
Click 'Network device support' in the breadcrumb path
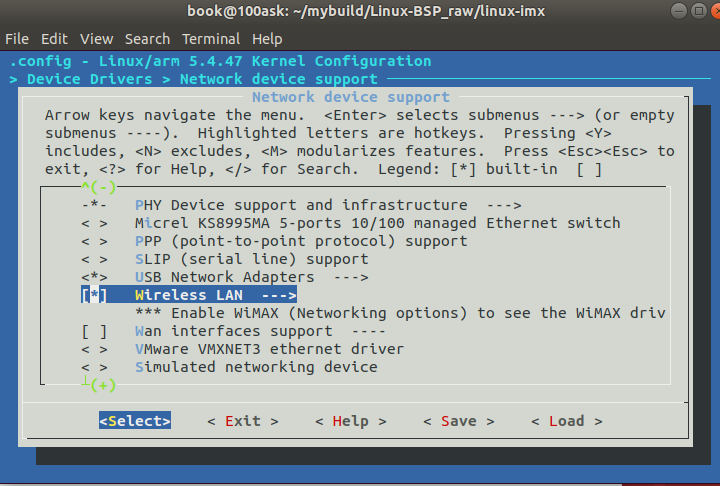coord(279,79)
